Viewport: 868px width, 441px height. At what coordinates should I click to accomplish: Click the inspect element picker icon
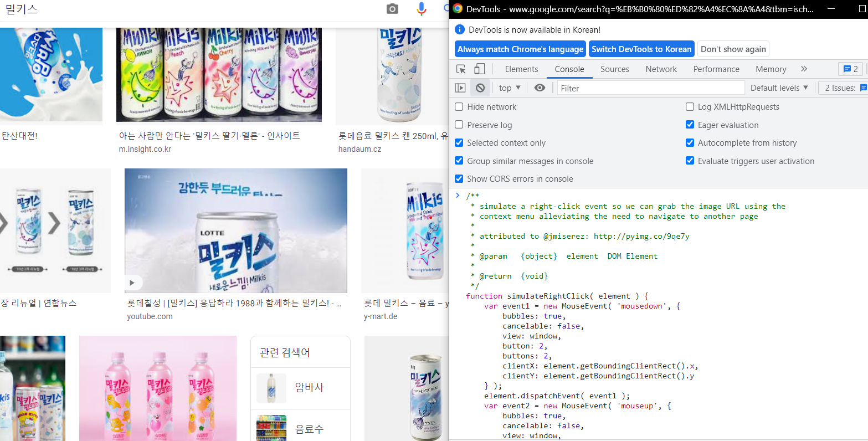pos(461,69)
